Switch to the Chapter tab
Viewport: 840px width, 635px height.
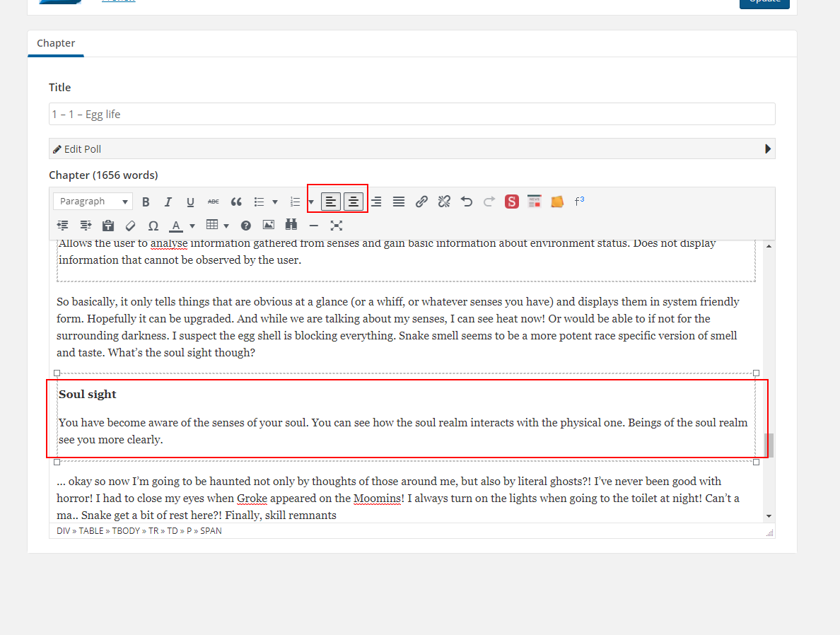pyautogui.click(x=56, y=43)
